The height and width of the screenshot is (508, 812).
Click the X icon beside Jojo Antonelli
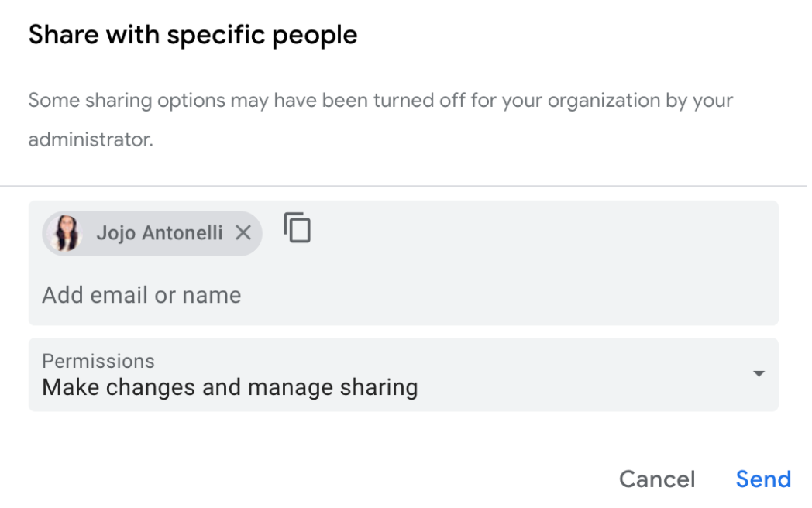point(243,232)
